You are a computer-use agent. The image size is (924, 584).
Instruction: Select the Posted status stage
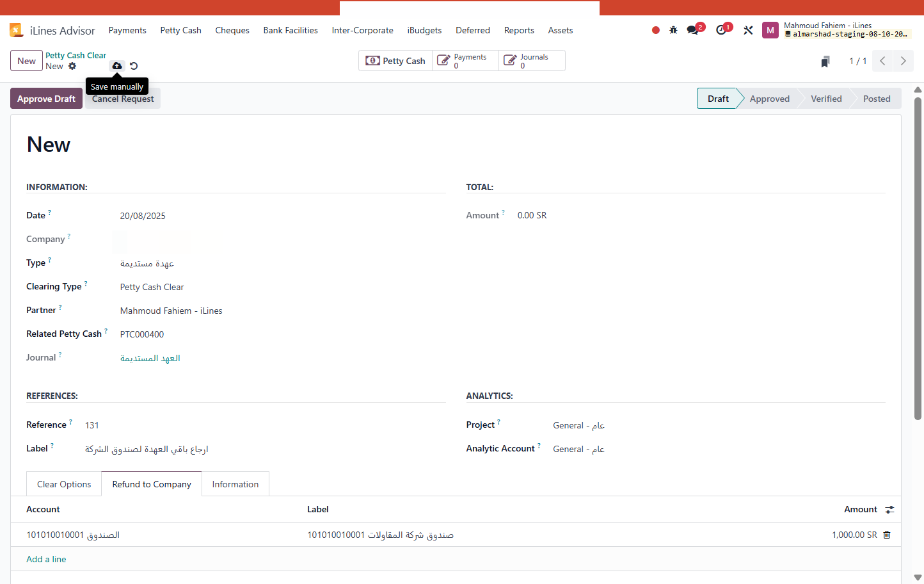(877, 99)
